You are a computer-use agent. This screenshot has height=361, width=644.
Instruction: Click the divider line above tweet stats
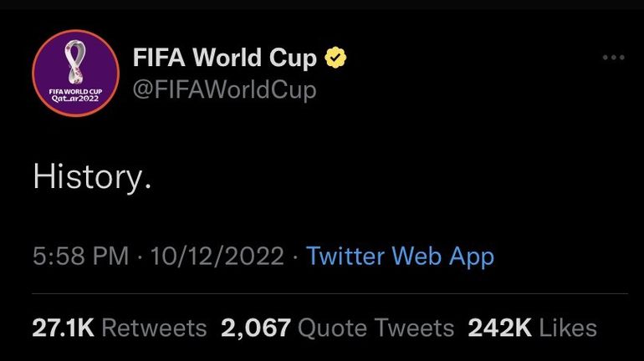pos(330,294)
